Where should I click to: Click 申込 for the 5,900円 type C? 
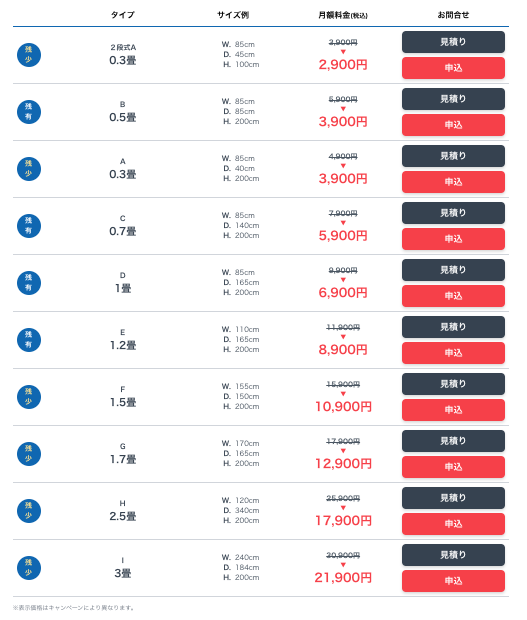pyautogui.click(x=453, y=239)
